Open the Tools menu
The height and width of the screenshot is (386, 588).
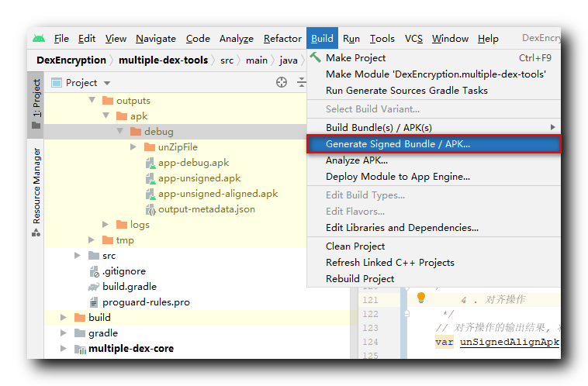tap(382, 38)
